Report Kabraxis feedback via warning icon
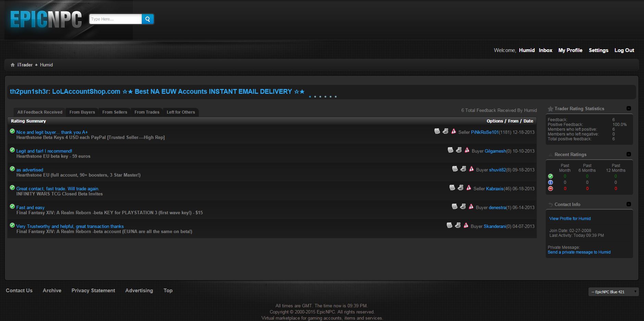Viewport: 644px width, 321px height. (x=469, y=188)
